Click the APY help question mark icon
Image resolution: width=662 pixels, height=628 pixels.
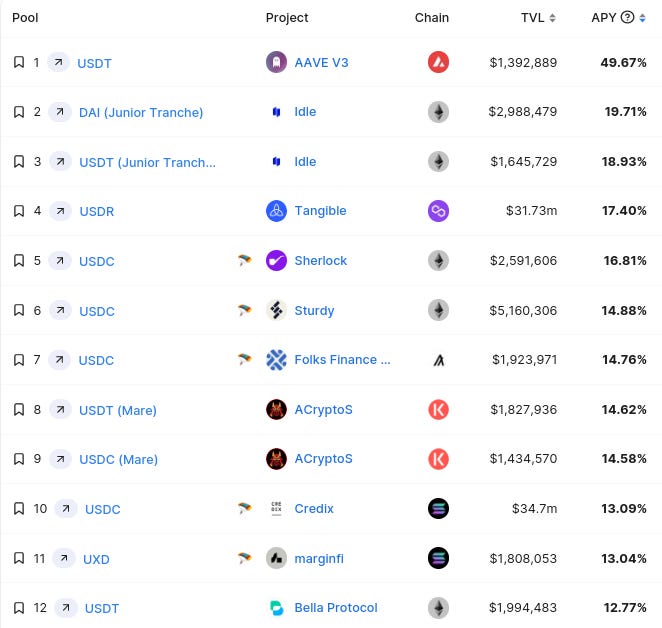[627, 17]
